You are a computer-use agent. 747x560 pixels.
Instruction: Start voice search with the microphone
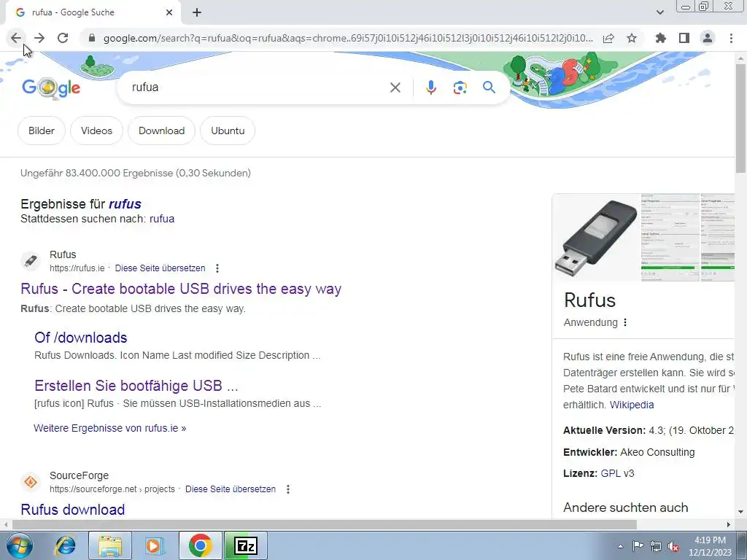pos(431,87)
